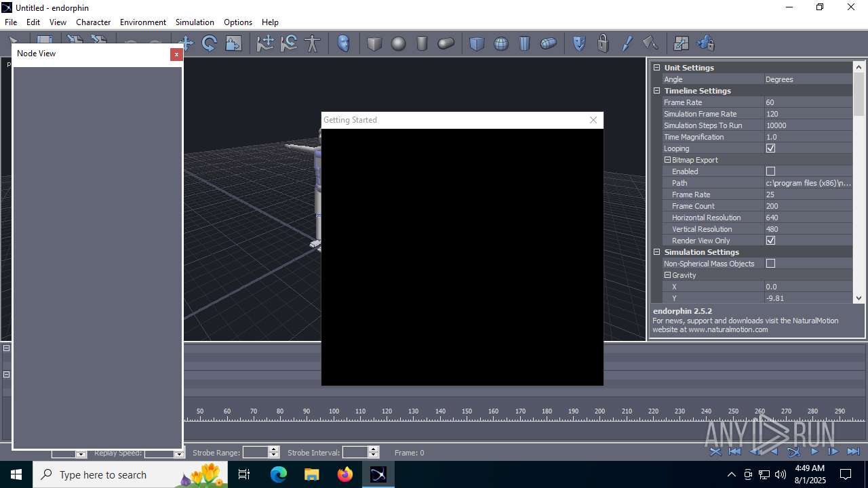
Task: Open Firefox from the taskbar
Action: pyautogui.click(x=345, y=474)
